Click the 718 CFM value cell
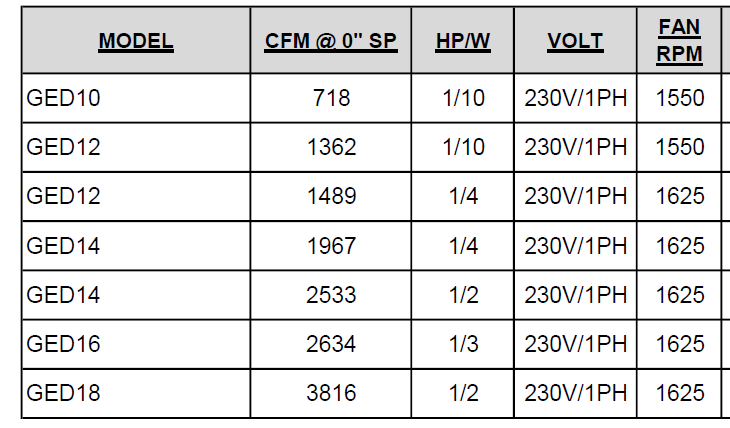730x428 pixels. click(x=331, y=98)
